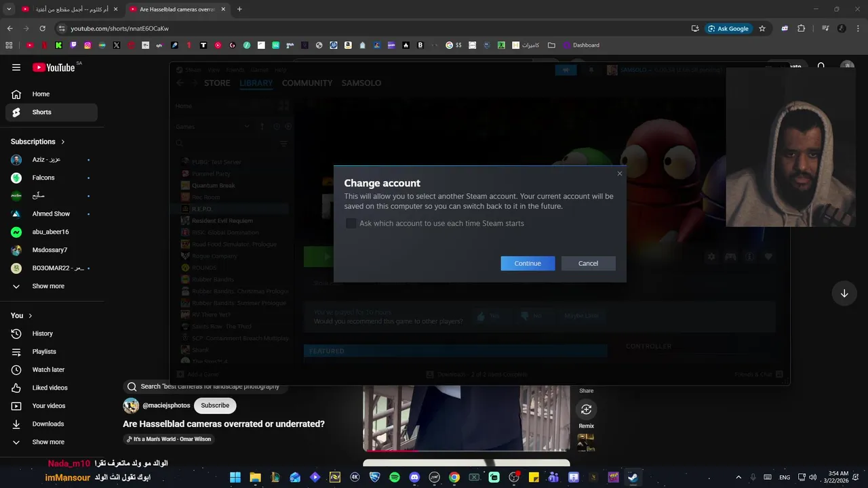Open a new Chrome tab
868x488 pixels.
[x=239, y=9]
